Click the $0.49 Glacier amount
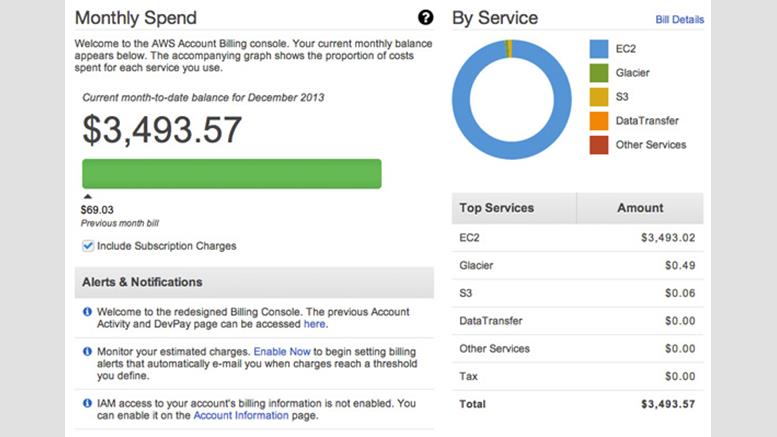Screen dimensions: 777x437 pos(680,265)
